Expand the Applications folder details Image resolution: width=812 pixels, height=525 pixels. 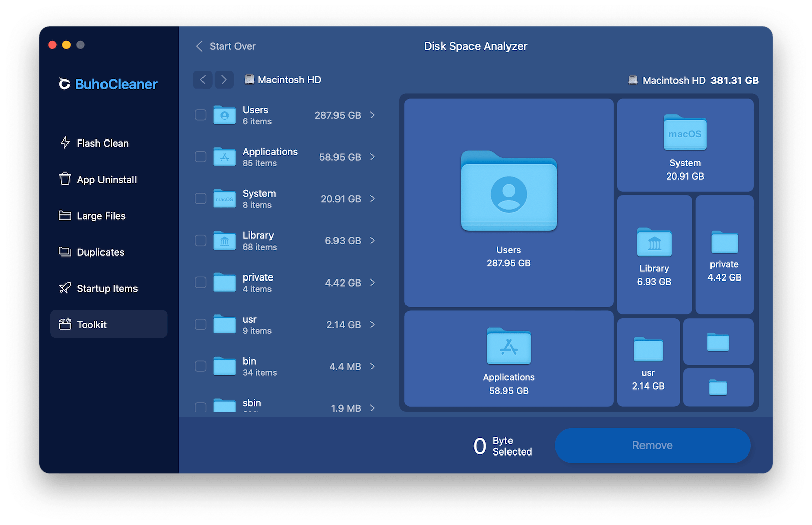(x=373, y=157)
